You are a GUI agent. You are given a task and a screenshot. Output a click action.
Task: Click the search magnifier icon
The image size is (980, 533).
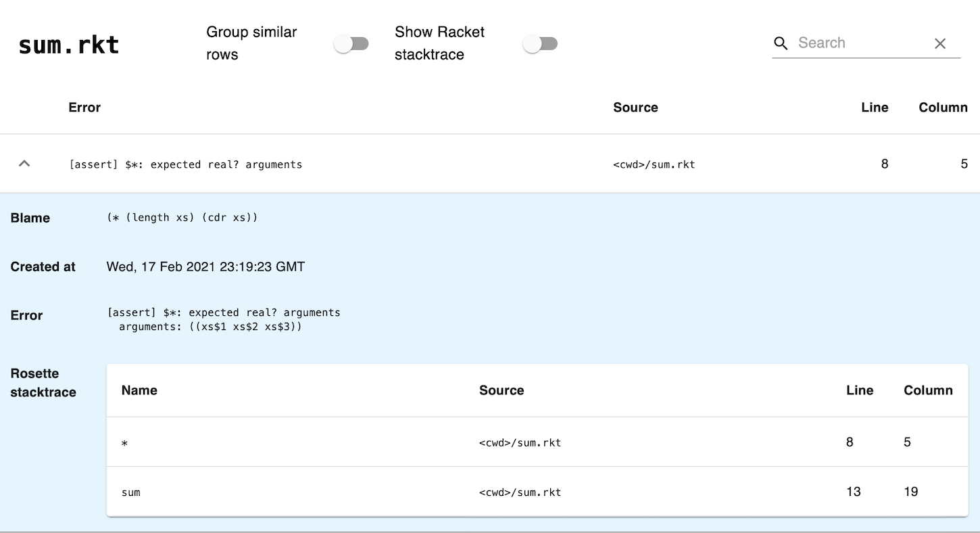point(781,43)
